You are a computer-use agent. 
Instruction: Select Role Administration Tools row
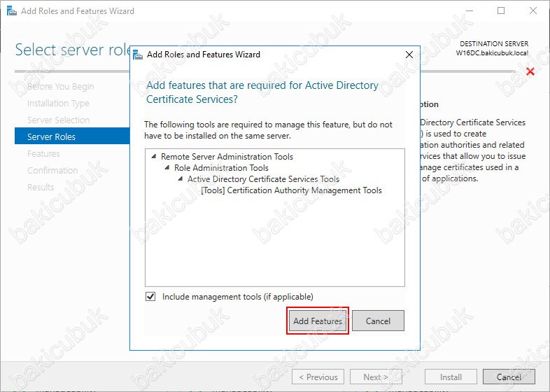[221, 168]
